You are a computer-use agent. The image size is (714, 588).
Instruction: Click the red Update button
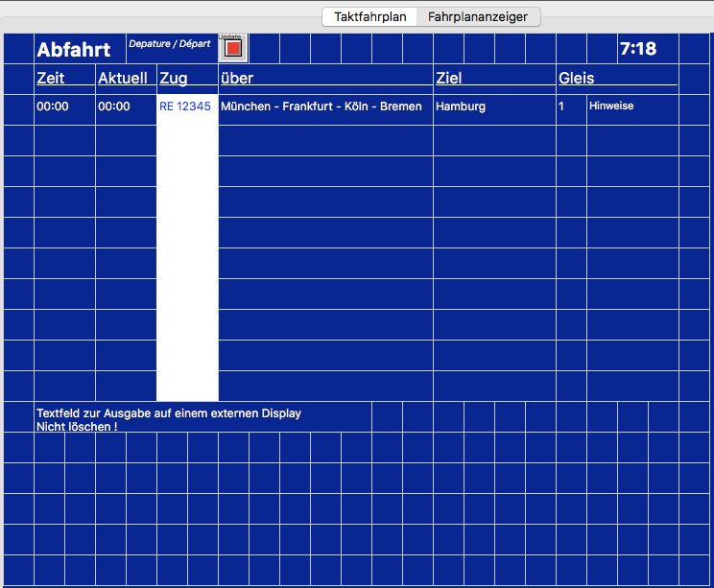point(233,48)
